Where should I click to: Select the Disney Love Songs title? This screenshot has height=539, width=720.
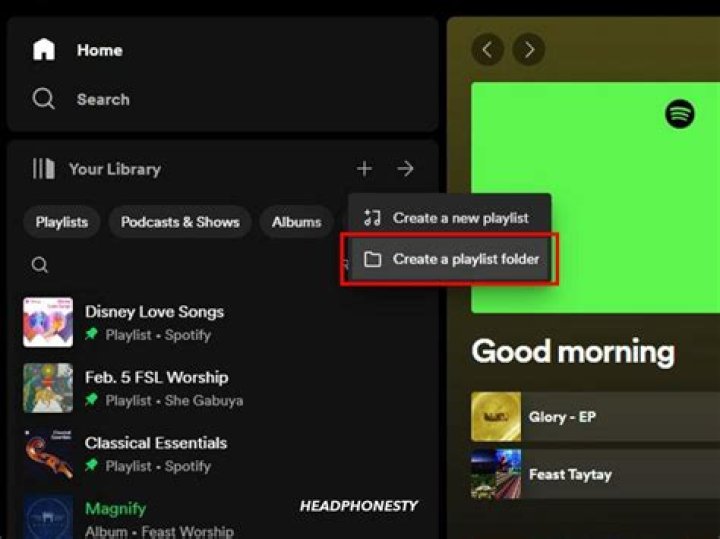pos(154,312)
